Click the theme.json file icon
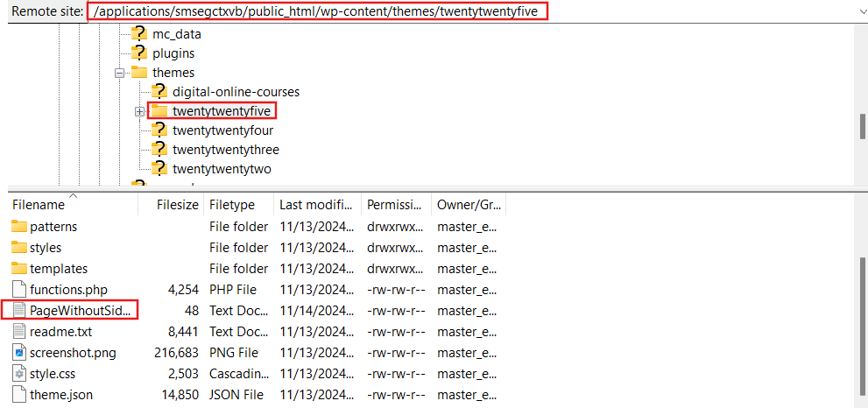The width and height of the screenshot is (868, 408). point(19,395)
